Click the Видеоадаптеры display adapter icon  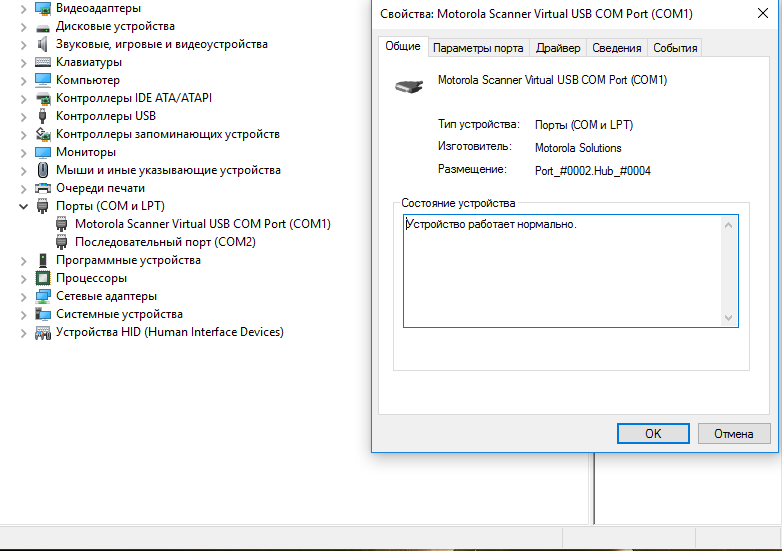pyautogui.click(x=43, y=8)
